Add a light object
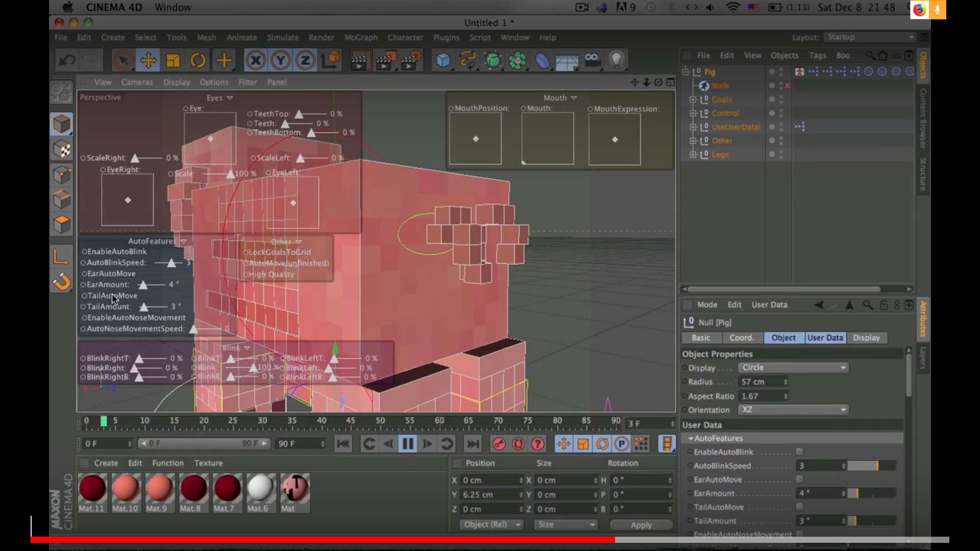 click(617, 60)
